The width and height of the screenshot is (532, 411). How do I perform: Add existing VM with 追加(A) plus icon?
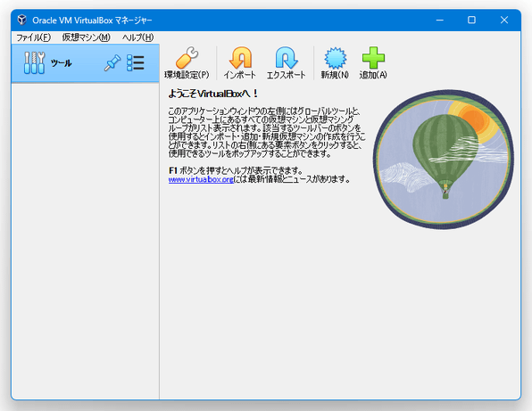coord(373,58)
